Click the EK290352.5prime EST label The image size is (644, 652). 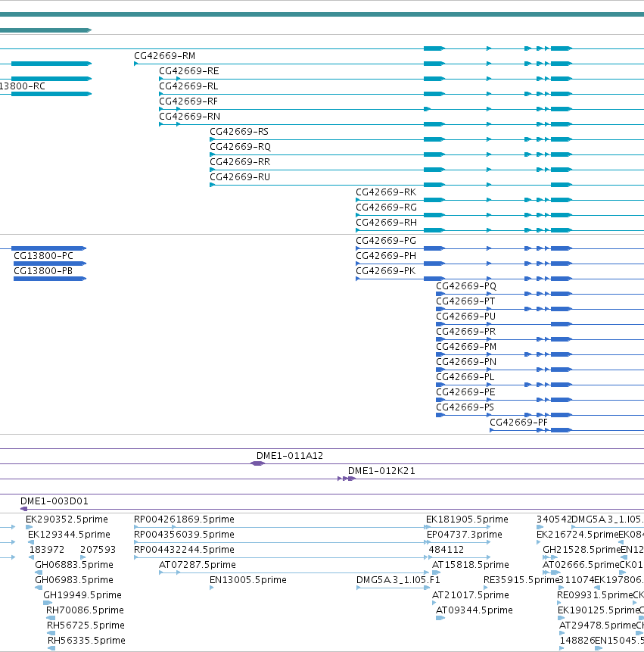pos(67,519)
